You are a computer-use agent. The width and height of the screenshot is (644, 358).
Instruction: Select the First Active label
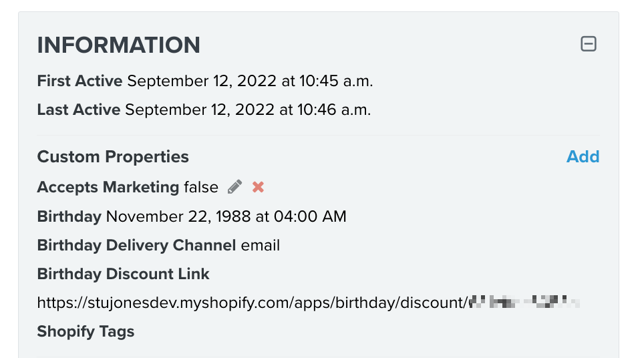pyautogui.click(x=79, y=81)
